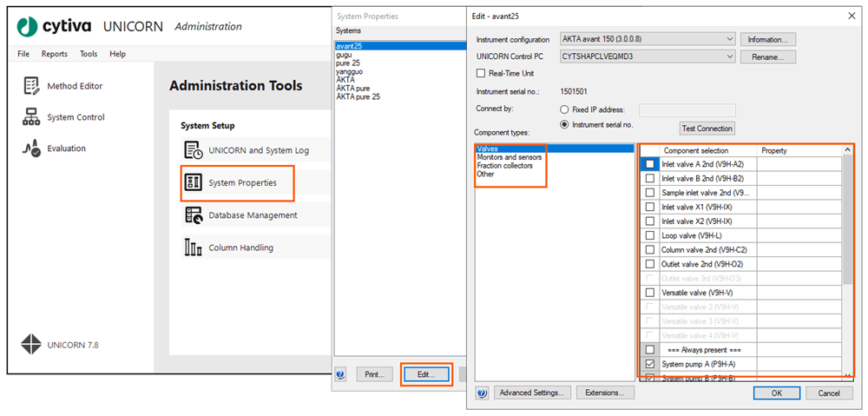Open the Database Management icon
The image size is (868, 416).
coord(194,215)
